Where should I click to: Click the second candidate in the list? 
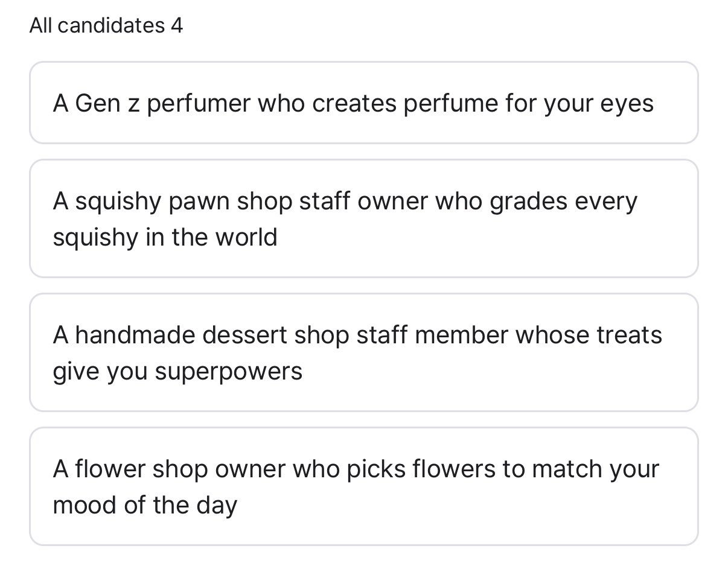click(x=364, y=218)
